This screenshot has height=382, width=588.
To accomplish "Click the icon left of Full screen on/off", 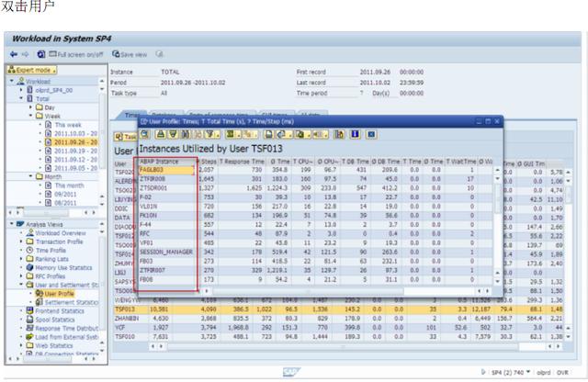I will tap(40, 54).
